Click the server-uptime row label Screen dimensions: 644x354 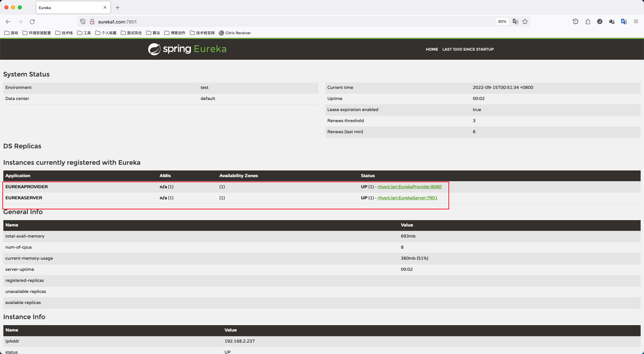click(19, 269)
